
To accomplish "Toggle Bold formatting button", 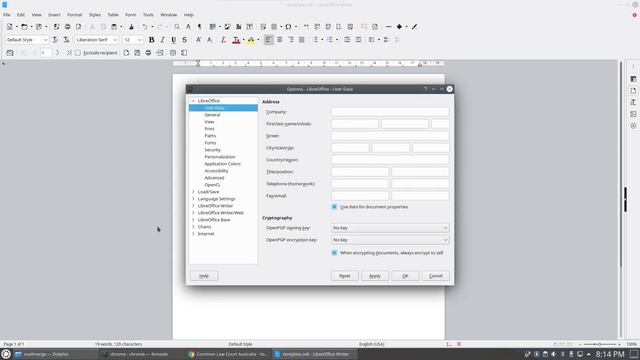I will 151,40.
